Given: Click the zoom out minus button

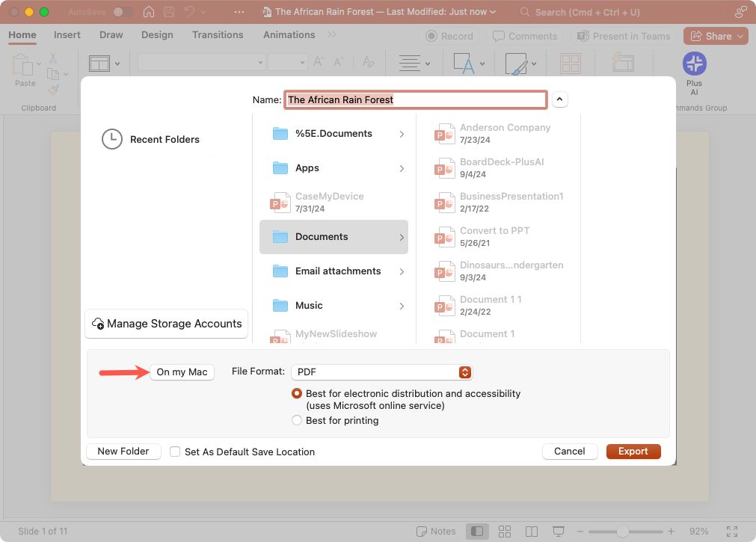Looking at the screenshot, I should 580,532.
